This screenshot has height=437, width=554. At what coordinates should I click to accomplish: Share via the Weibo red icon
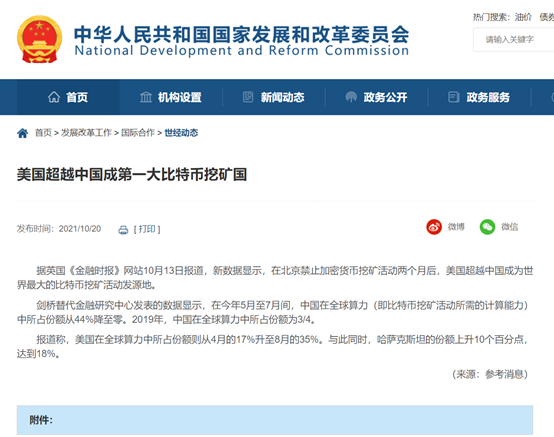pos(434,227)
